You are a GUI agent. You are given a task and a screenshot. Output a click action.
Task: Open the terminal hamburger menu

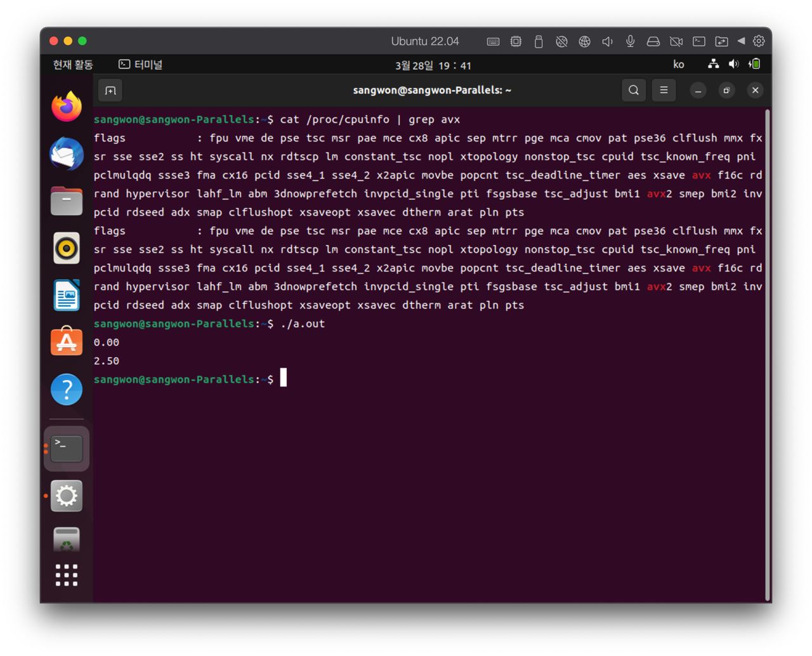tap(664, 90)
